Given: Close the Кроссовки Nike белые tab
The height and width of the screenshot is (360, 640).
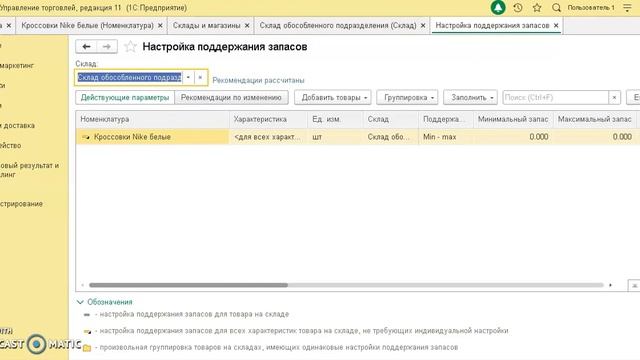Looking at the screenshot, I should [160, 25].
